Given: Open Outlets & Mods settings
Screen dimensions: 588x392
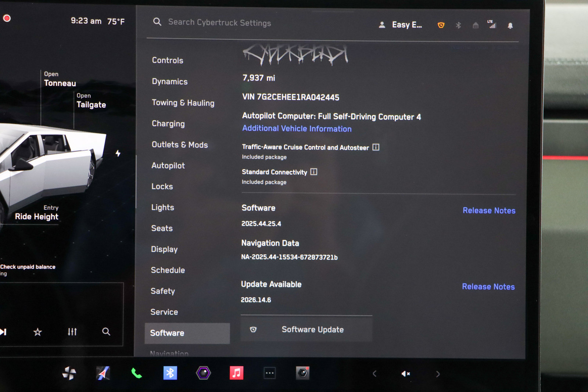Looking at the screenshot, I should 180,145.
